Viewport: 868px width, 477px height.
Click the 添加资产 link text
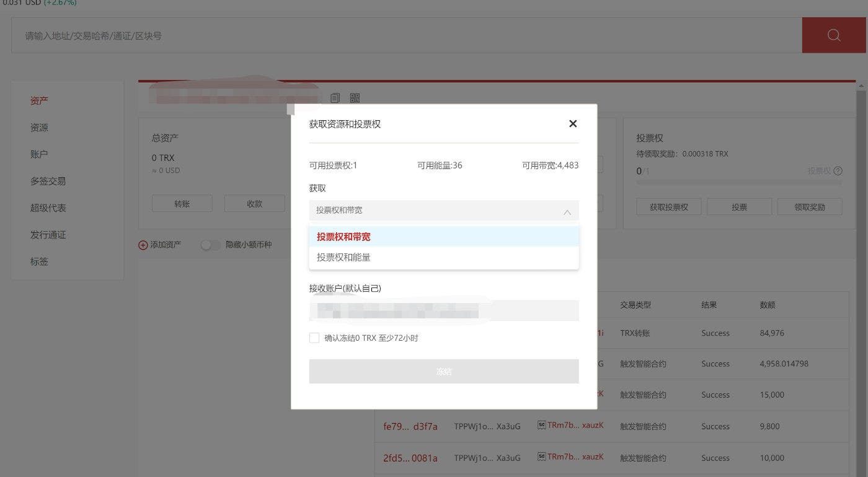(x=166, y=245)
